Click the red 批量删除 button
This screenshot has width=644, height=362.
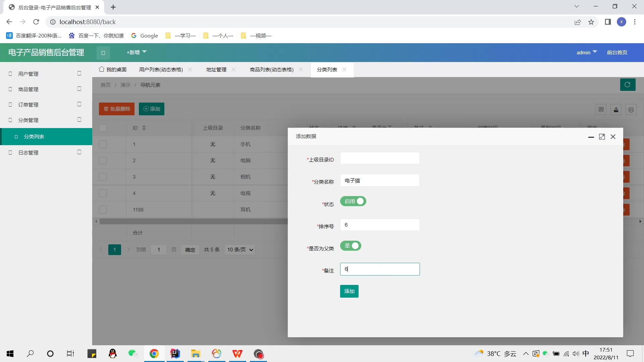click(117, 109)
